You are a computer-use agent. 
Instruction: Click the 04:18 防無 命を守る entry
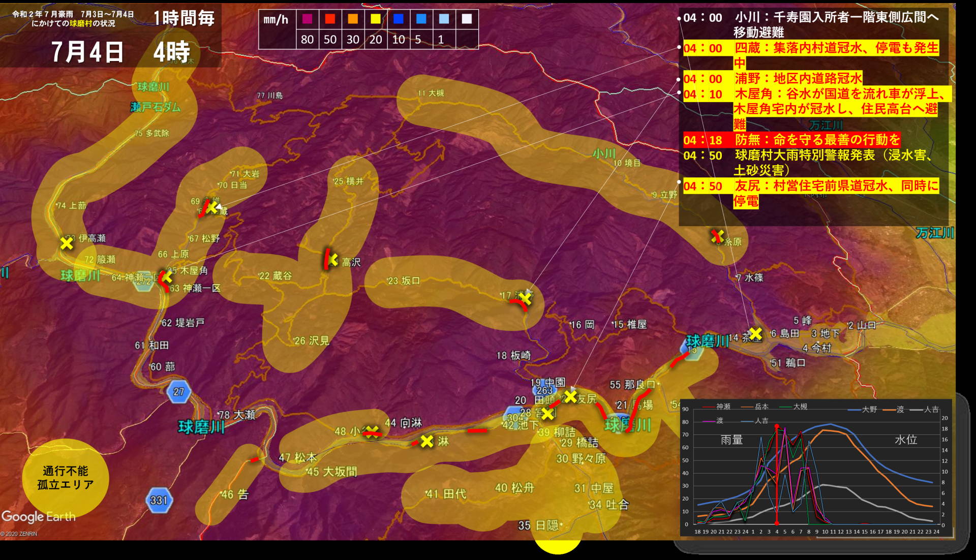click(791, 140)
